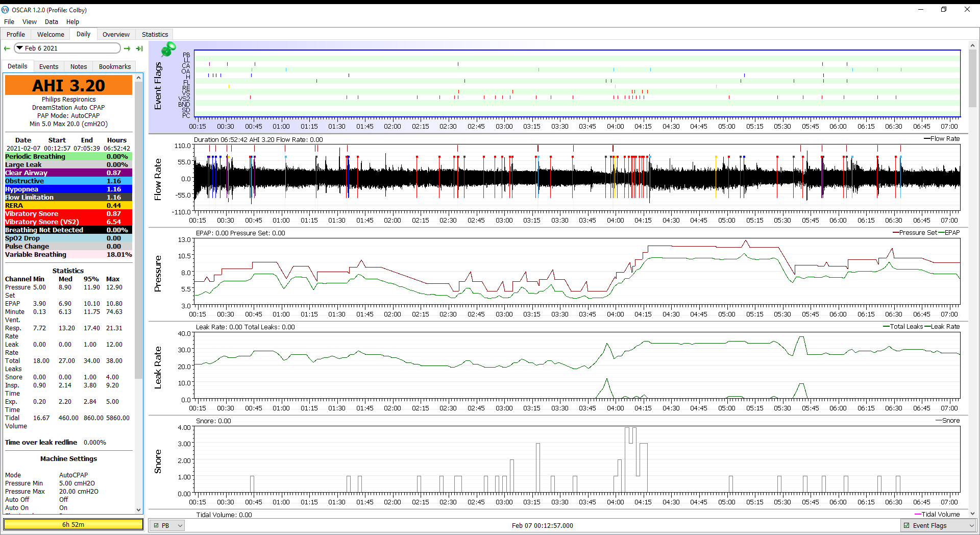Open the Notes sub-tab

(x=79, y=66)
